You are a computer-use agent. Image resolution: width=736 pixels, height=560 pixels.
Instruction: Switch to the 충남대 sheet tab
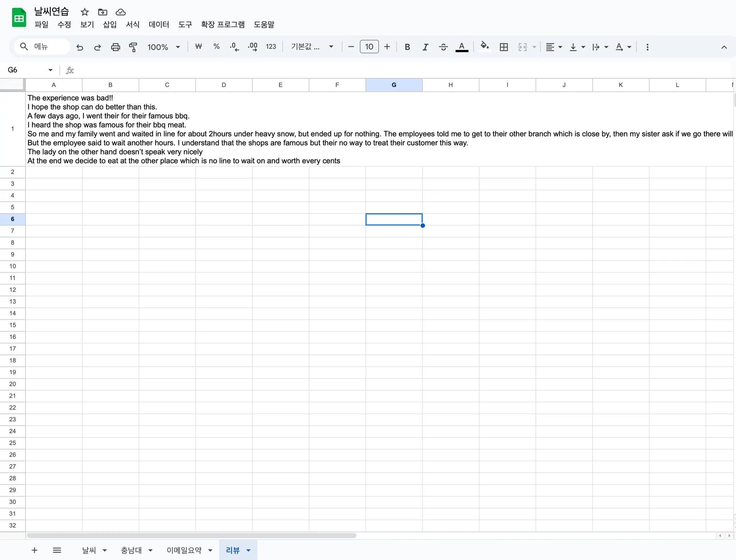(131, 550)
